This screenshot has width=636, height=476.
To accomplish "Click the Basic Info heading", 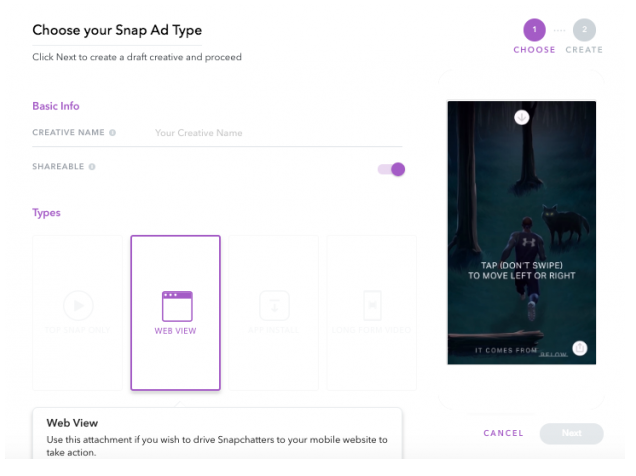I will [56, 106].
